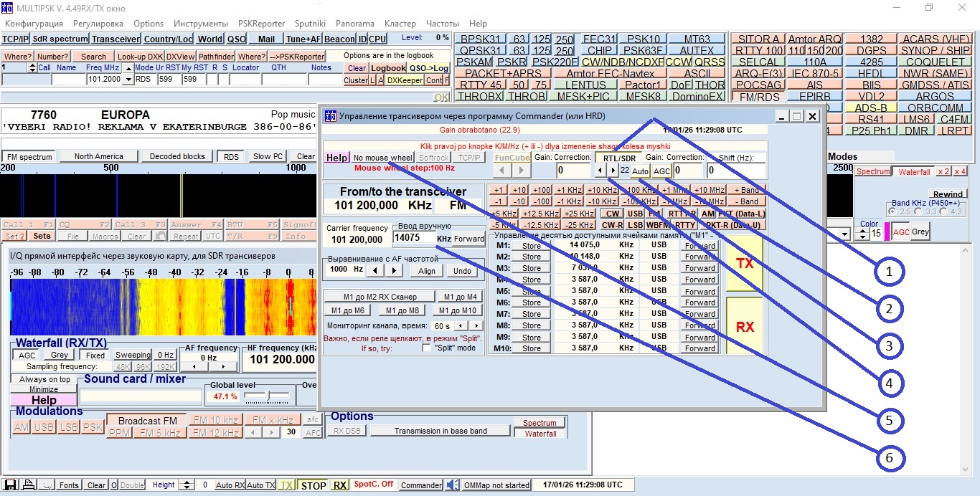980x496 pixels.
Task: Click the speaker icon next to OMMap status
Action: point(451,485)
